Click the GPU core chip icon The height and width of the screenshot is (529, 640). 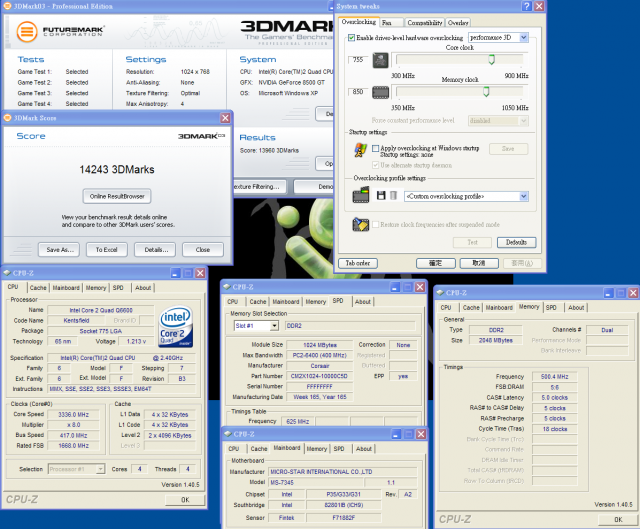point(380,60)
